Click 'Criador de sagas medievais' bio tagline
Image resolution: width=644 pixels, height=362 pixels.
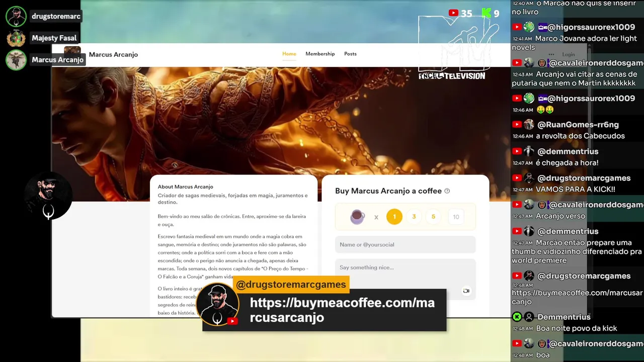232,199
